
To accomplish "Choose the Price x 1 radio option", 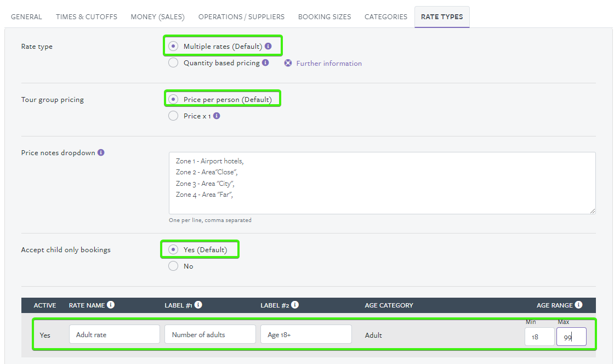I will pyautogui.click(x=173, y=116).
